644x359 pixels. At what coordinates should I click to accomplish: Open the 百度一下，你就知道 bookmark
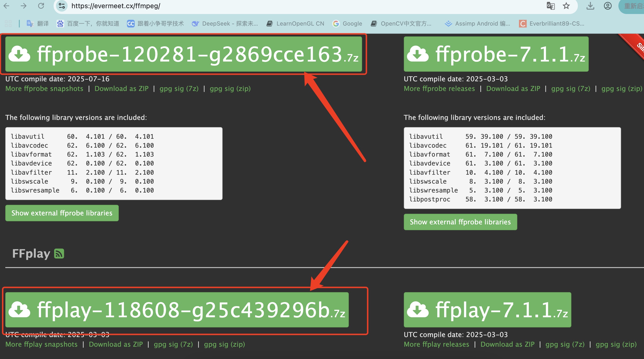click(x=88, y=23)
